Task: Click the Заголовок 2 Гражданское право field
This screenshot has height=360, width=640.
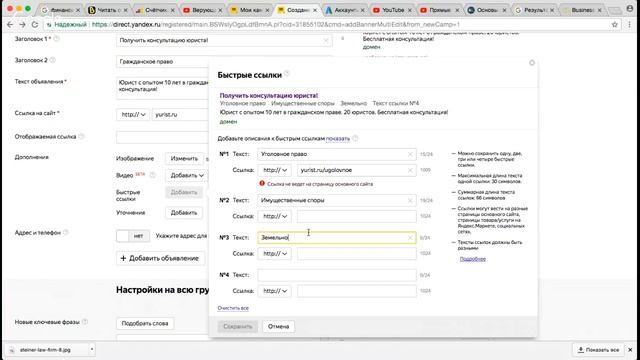Action: point(162,62)
